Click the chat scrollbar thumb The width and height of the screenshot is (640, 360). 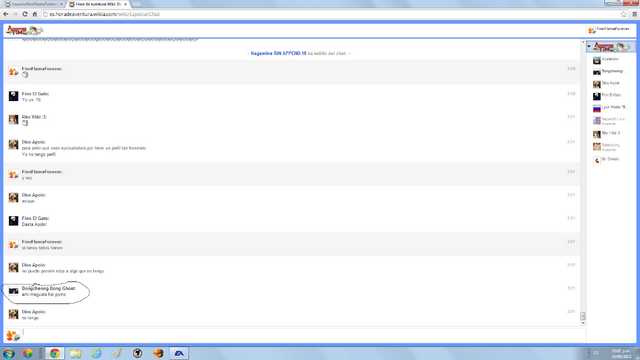[583, 316]
